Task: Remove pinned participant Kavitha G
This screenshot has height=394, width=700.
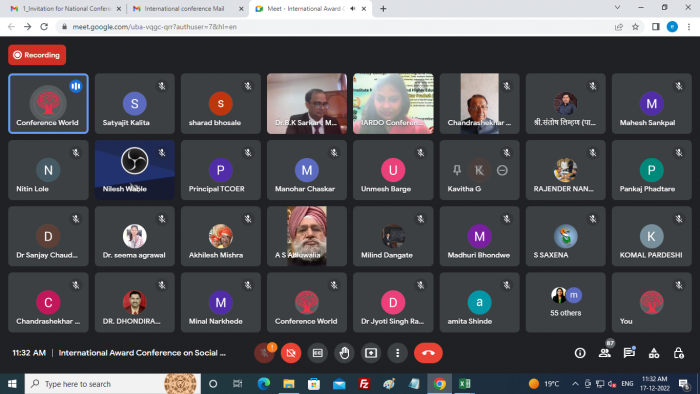Action: point(502,170)
